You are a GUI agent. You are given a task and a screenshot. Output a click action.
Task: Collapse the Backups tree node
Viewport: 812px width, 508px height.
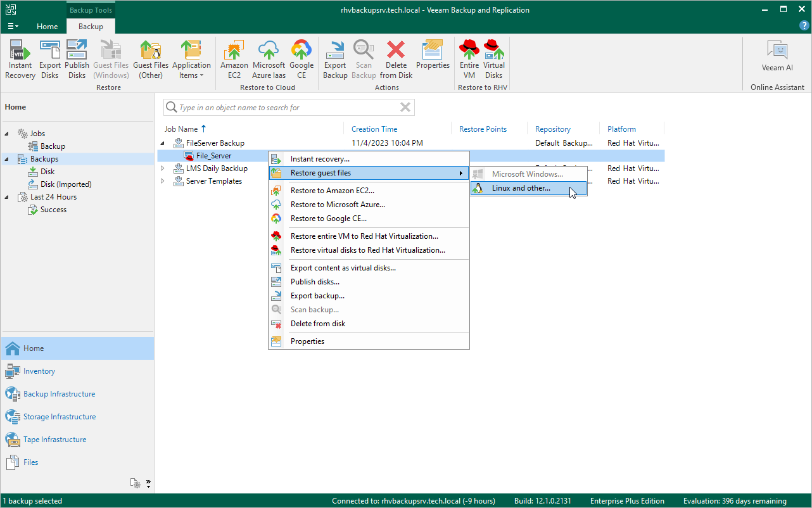point(8,159)
